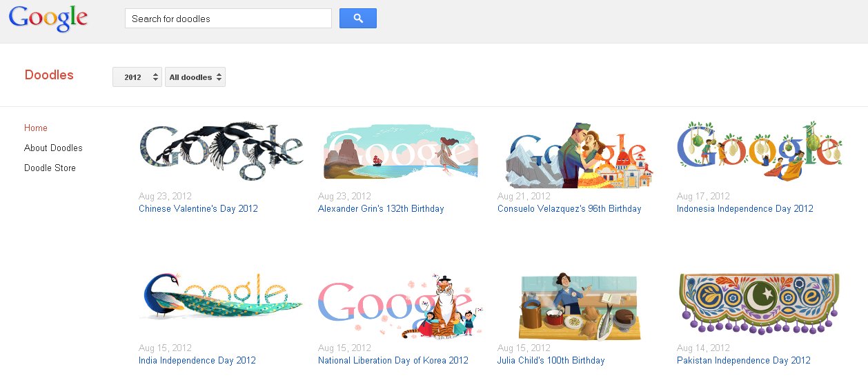
Task: Open National Liberation Day of Korea 2012 link
Action: pos(393,360)
